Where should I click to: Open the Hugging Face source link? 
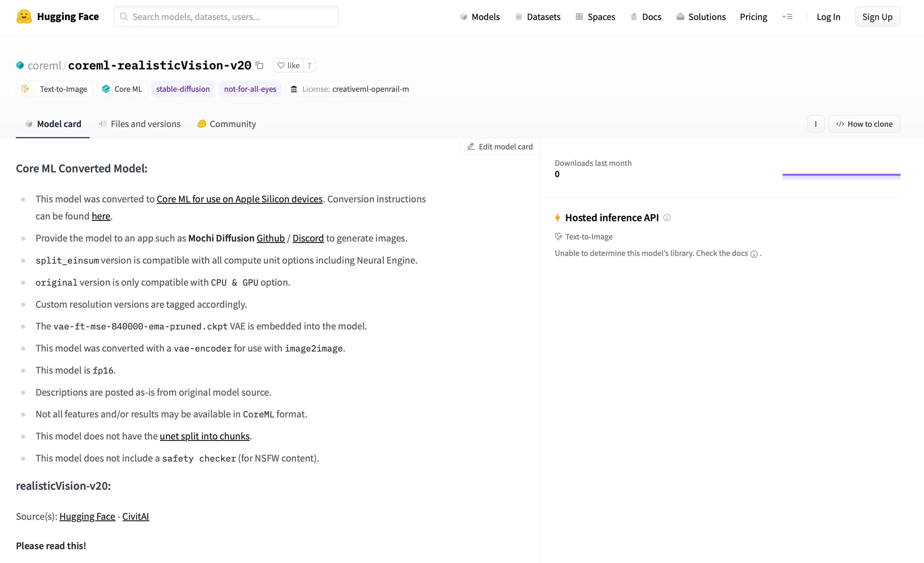pyautogui.click(x=87, y=517)
